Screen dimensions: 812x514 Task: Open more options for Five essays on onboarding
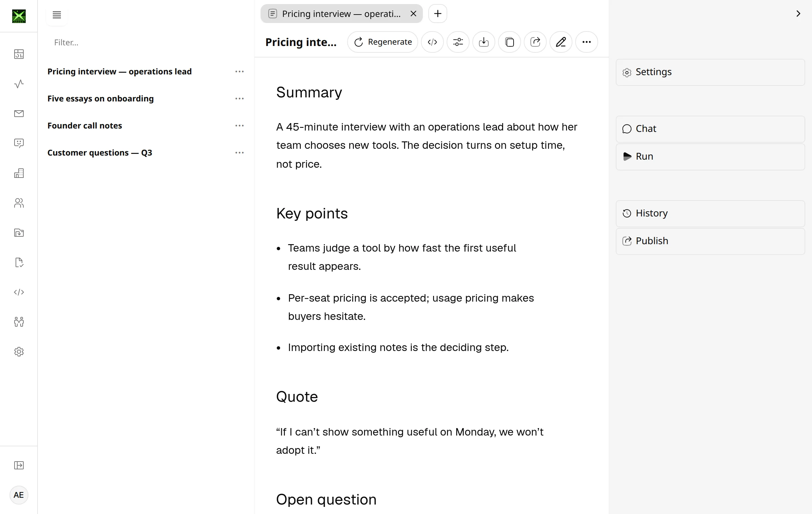240,99
